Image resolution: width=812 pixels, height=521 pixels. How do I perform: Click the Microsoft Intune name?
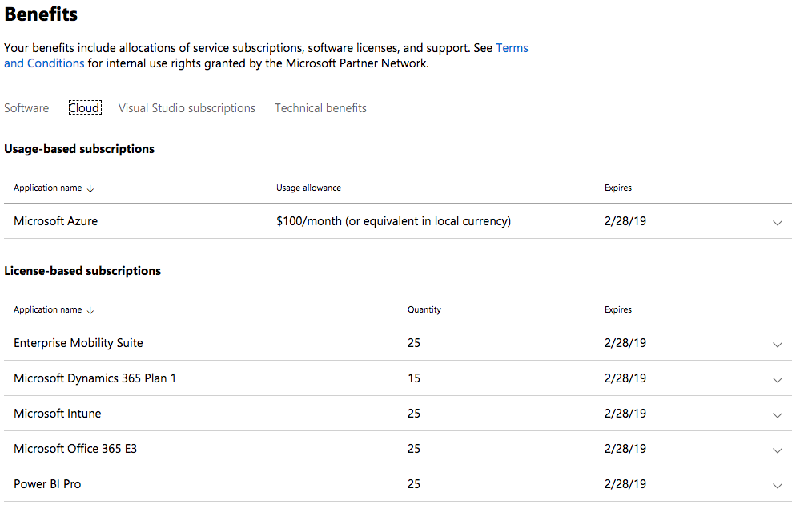point(58,414)
